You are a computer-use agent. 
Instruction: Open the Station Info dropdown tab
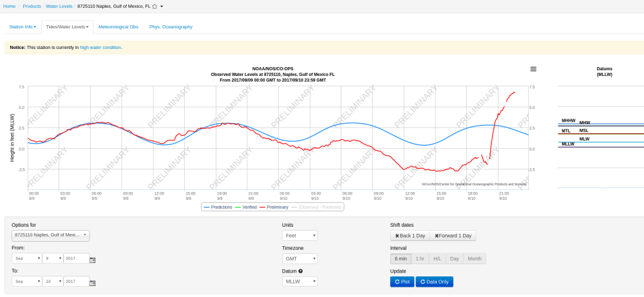(x=23, y=26)
